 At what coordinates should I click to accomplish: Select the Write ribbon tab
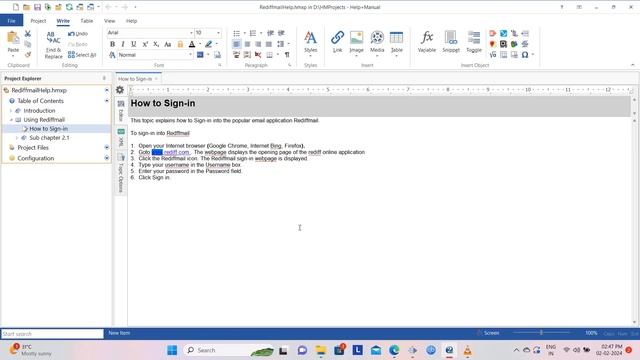63,21
